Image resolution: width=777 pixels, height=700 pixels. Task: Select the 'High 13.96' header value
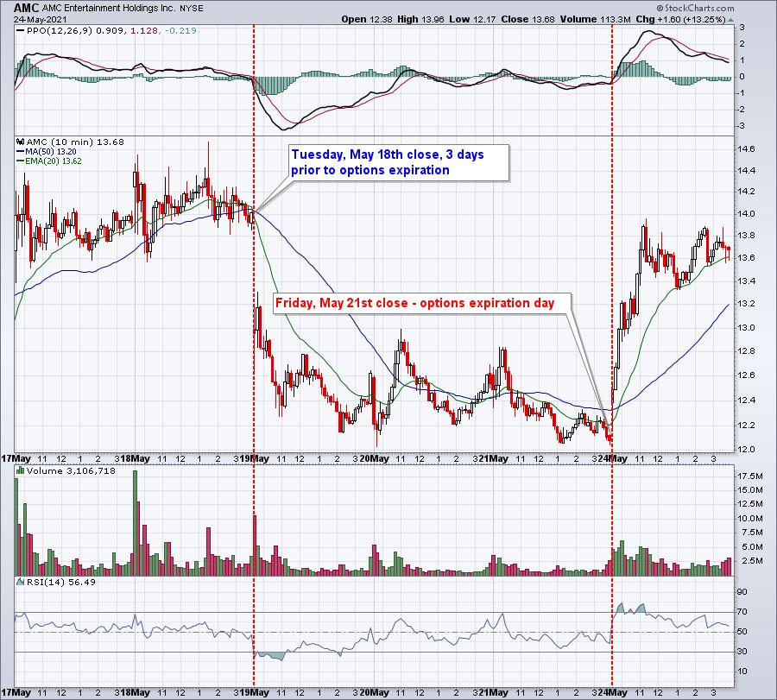point(420,19)
